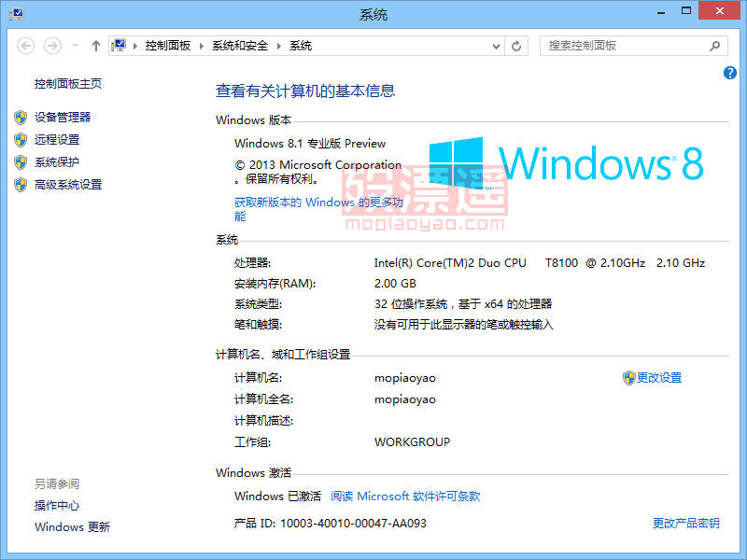Click the shield icon beside 高级系统设置

[x=21, y=185]
